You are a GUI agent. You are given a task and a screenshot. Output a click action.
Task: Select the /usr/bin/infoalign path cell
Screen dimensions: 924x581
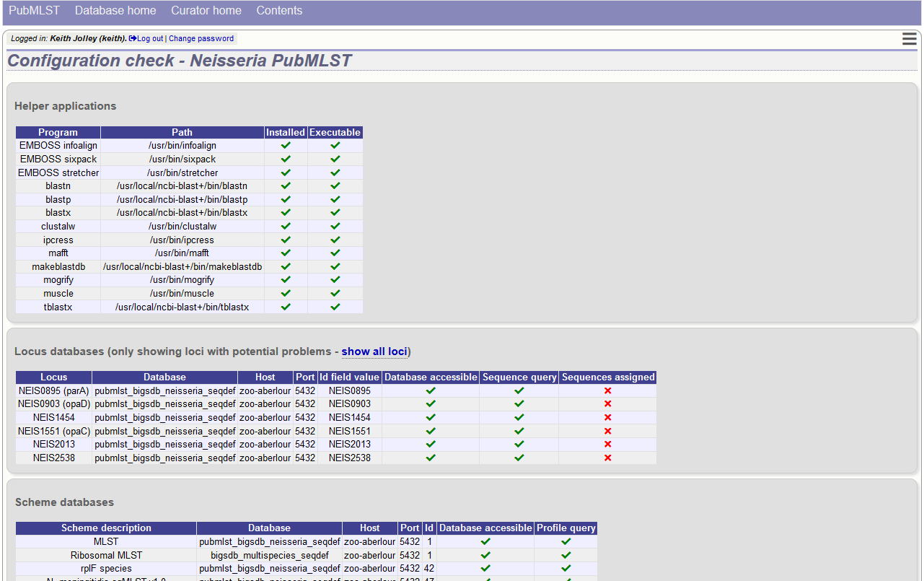pyautogui.click(x=182, y=146)
